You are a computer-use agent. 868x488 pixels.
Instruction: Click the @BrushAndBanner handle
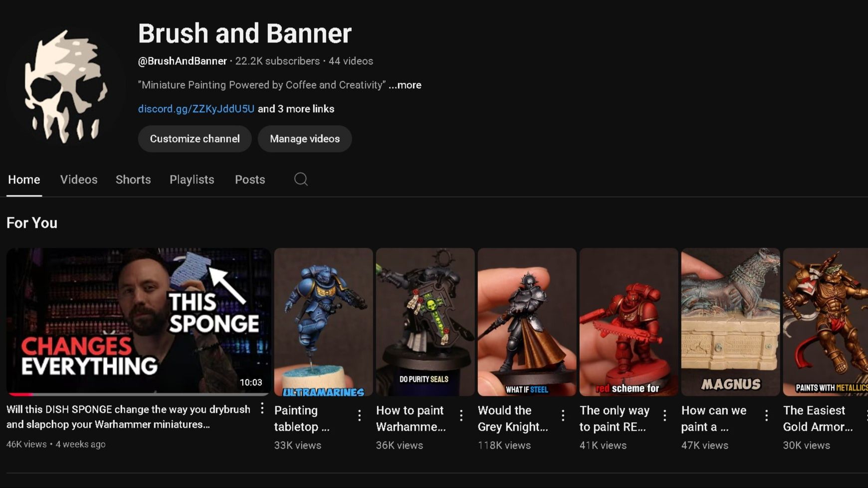coord(182,61)
